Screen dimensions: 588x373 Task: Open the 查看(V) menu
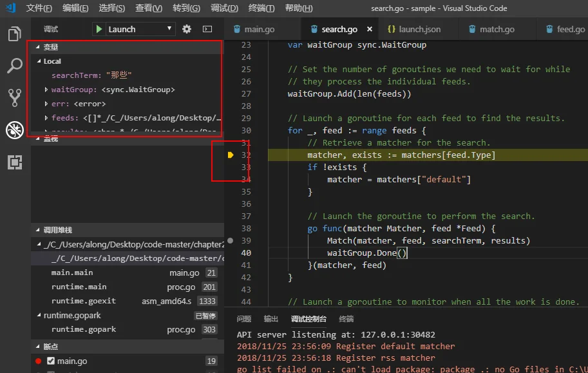tap(149, 8)
